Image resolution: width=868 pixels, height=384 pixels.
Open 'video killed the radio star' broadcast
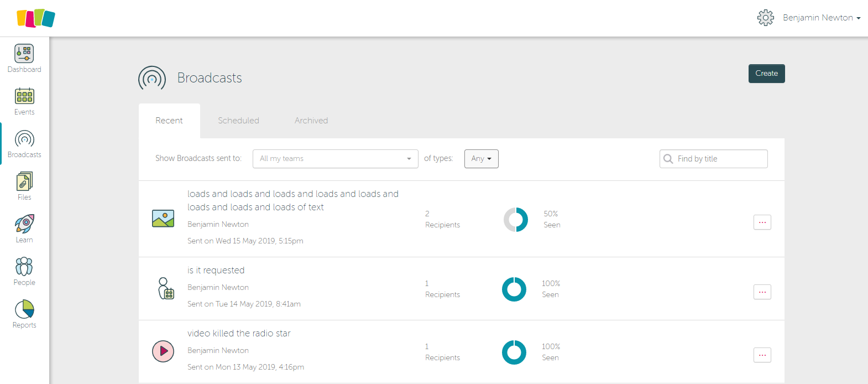click(239, 333)
